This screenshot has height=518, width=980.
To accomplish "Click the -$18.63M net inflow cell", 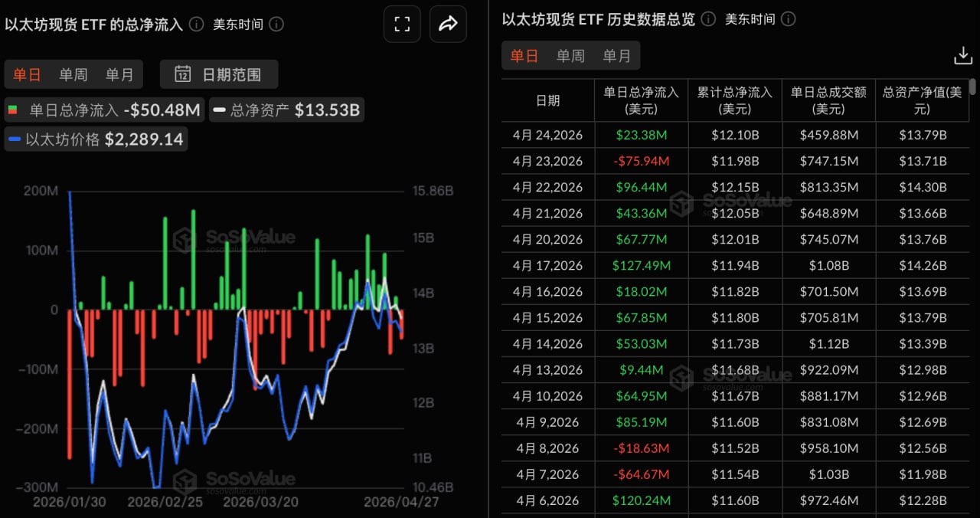I will pyautogui.click(x=641, y=448).
